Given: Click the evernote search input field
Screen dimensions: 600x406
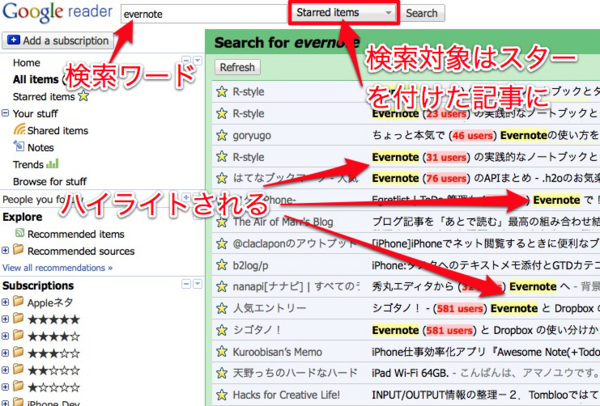Looking at the screenshot, I should coord(204,14).
